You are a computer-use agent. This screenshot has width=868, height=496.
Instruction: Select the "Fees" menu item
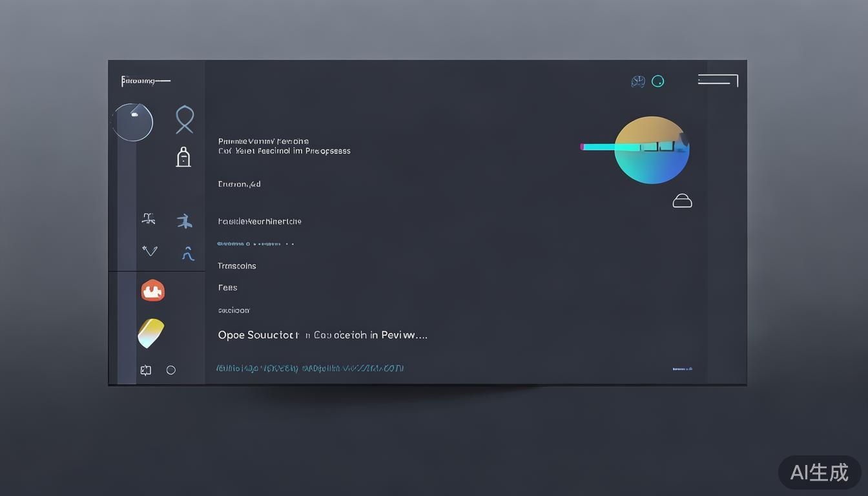(x=227, y=288)
